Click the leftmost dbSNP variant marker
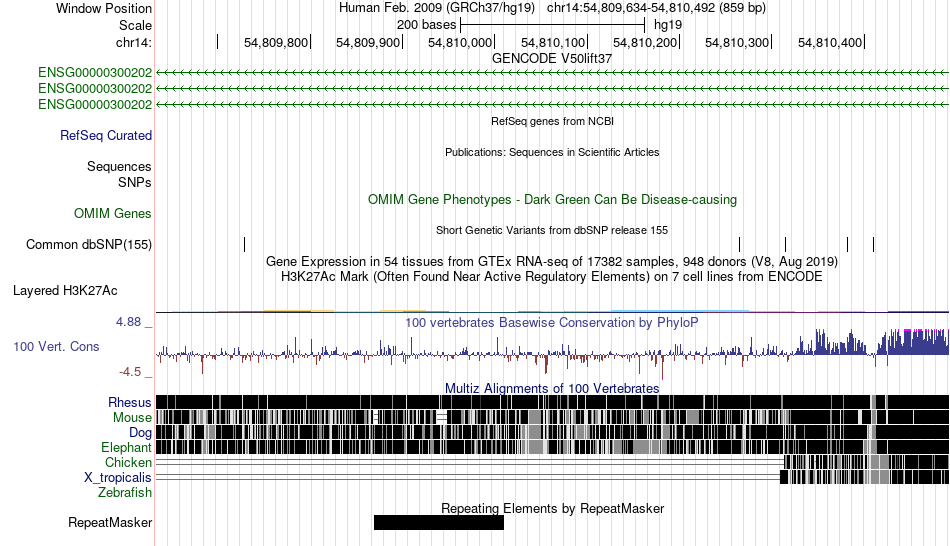This screenshot has width=950, height=546. [245, 244]
